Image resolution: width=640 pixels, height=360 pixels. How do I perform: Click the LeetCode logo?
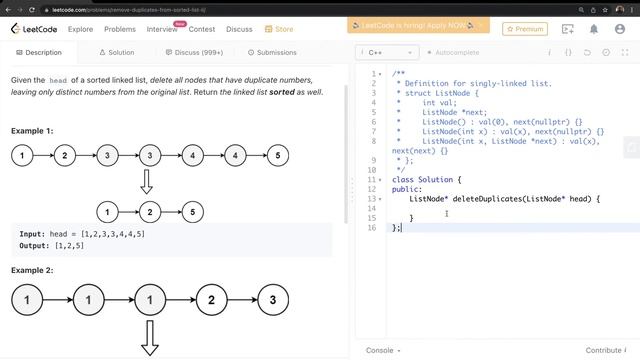(34, 29)
